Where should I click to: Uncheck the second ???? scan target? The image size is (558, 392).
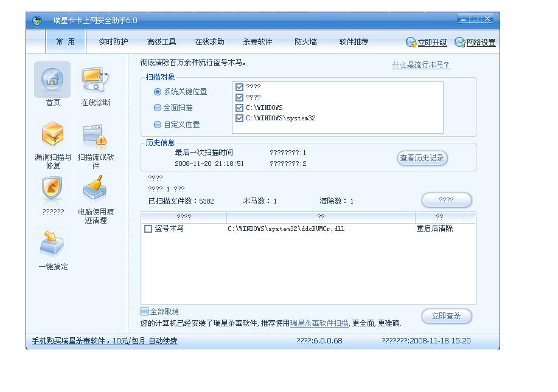point(240,97)
